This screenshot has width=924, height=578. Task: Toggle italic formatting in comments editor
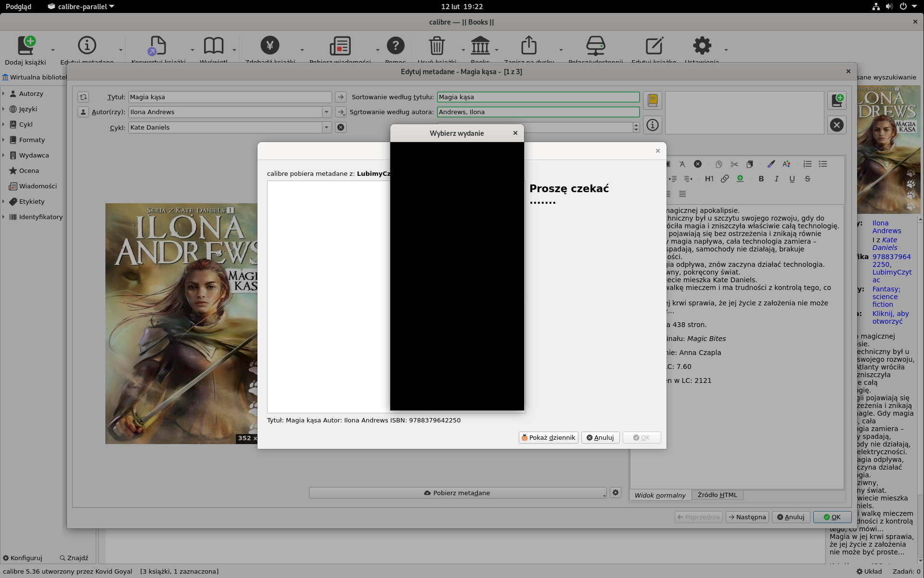776,179
